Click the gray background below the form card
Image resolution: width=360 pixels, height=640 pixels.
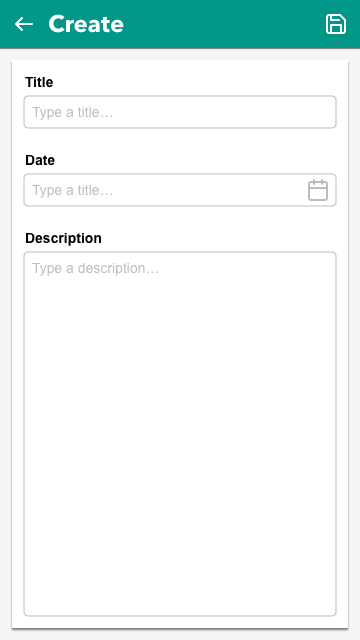tap(180, 635)
